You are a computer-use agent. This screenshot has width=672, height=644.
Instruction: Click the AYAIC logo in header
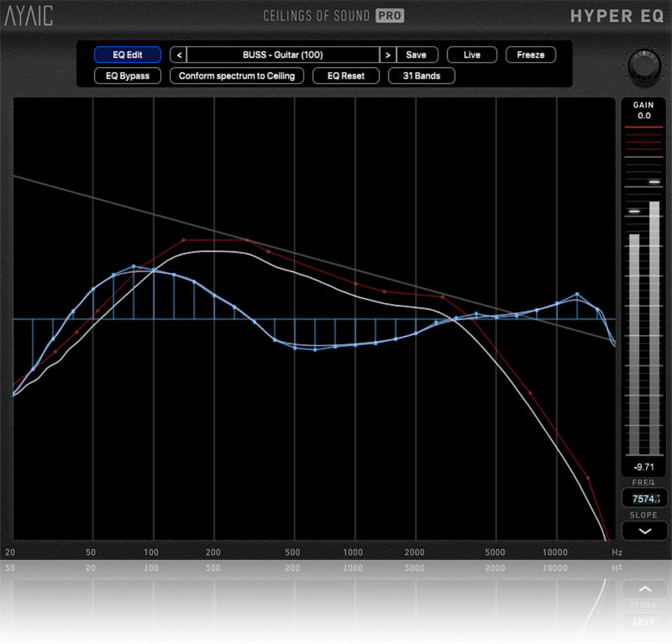[x=30, y=17]
